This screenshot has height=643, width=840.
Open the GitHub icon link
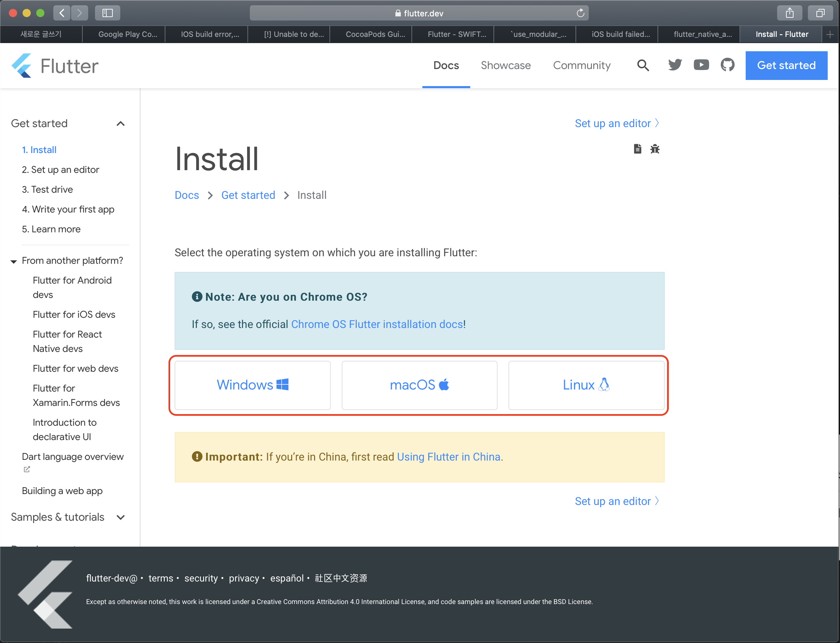click(x=727, y=65)
